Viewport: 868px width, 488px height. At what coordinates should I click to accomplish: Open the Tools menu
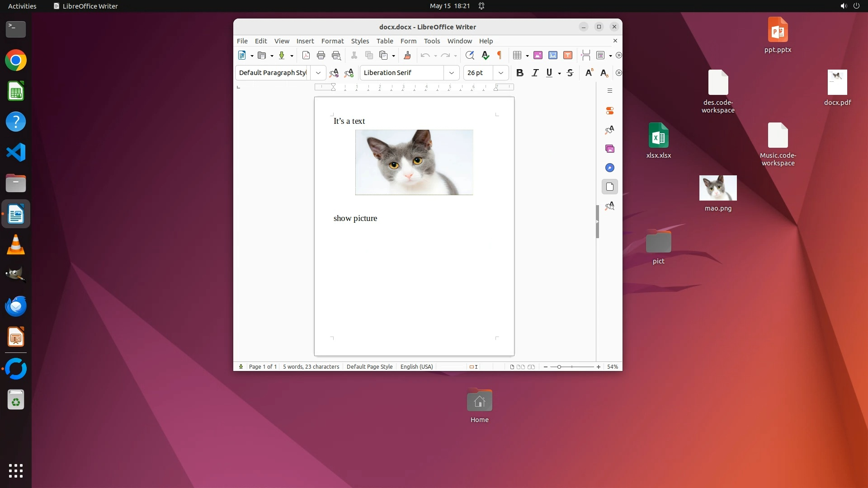[x=432, y=41]
